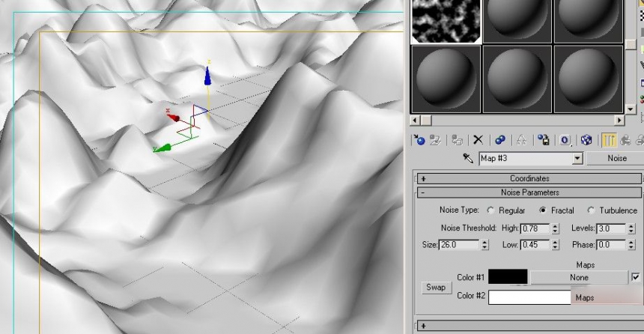Click Assign Material to Selection icon
The image size is (644, 334).
tap(457, 140)
